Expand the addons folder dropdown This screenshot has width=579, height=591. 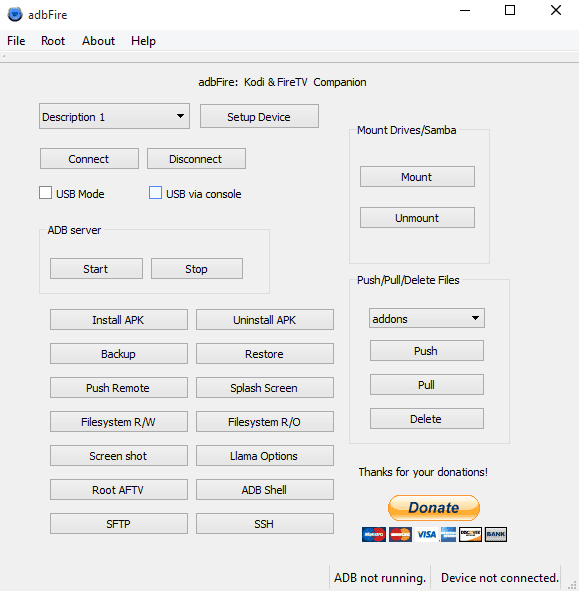(x=427, y=318)
